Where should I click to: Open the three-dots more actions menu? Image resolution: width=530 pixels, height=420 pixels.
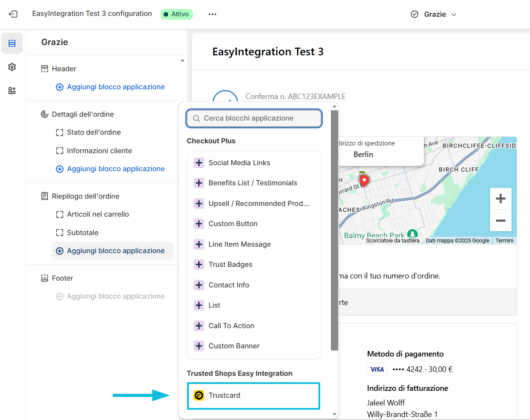[212, 14]
